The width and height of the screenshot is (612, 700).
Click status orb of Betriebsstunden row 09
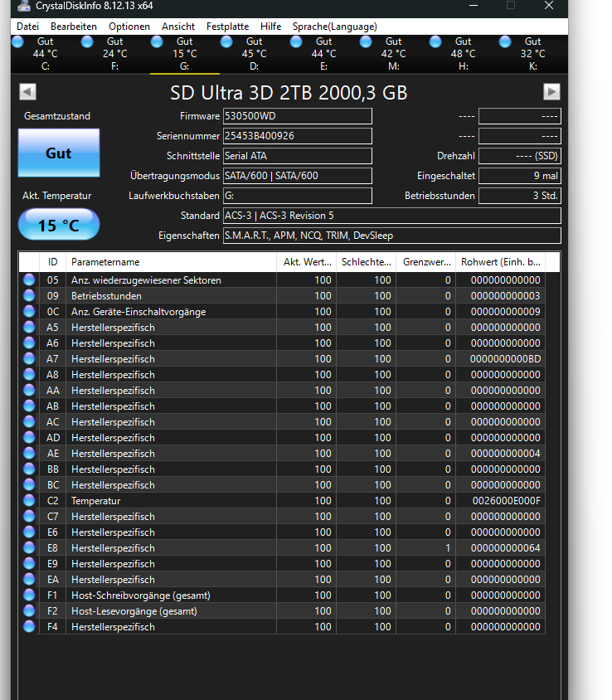(x=29, y=295)
